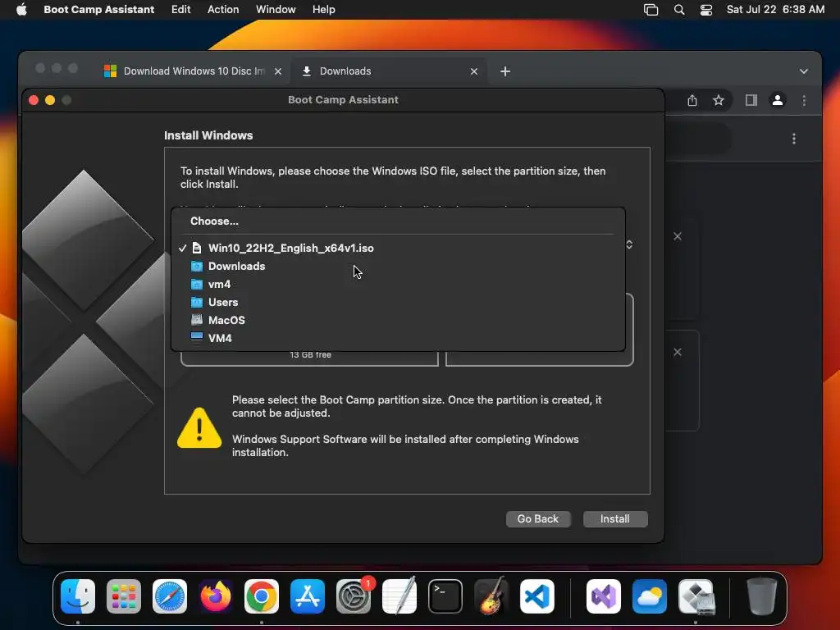The width and height of the screenshot is (840, 630).
Task: Open Boot Camp Assistant app menu
Action: (x=98, y=10)
